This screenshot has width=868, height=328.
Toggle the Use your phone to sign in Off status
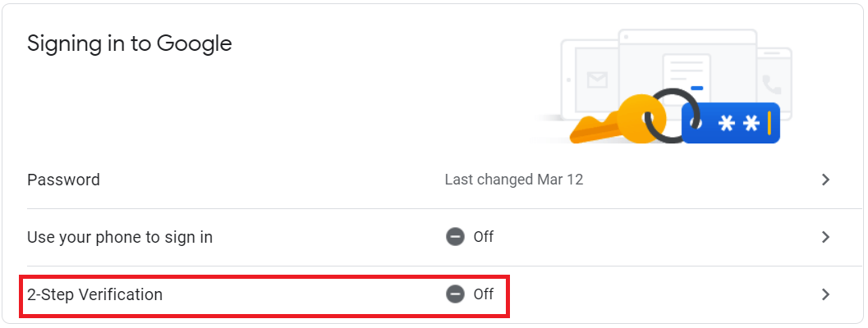(470, 237)
